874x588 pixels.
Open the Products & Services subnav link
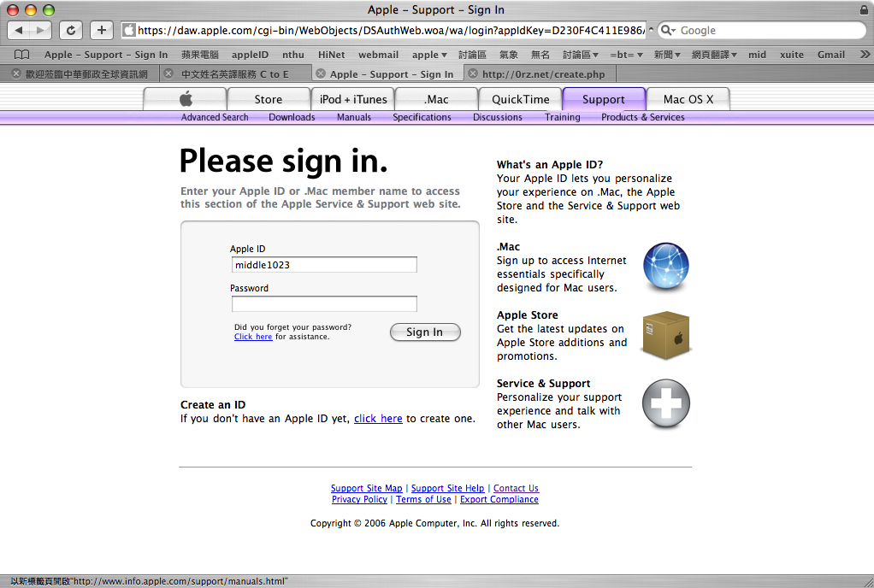(643, 117)
